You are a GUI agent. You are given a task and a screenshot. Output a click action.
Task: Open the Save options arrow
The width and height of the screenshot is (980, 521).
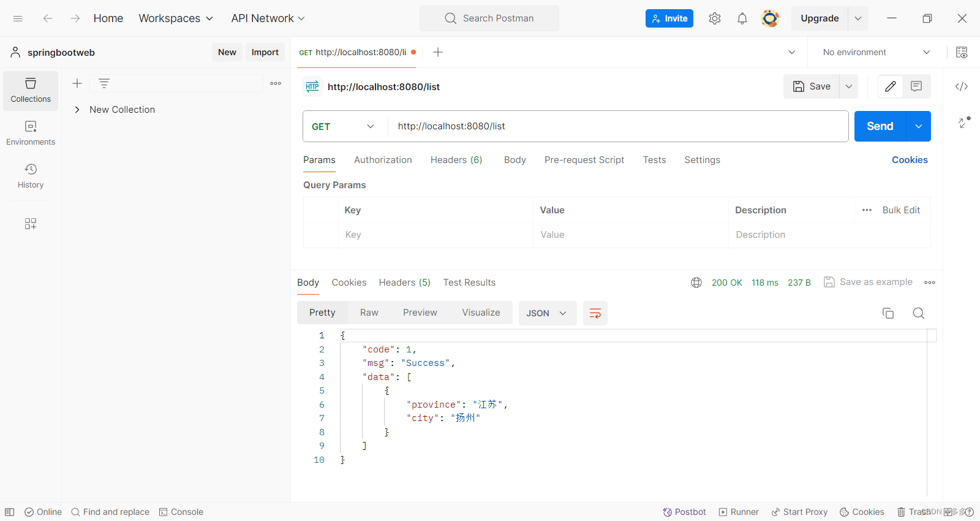click(849, 86)
